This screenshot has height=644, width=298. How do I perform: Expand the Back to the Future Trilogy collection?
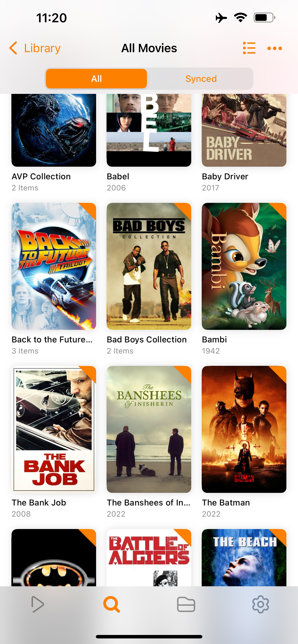click(x=54, y=266)
